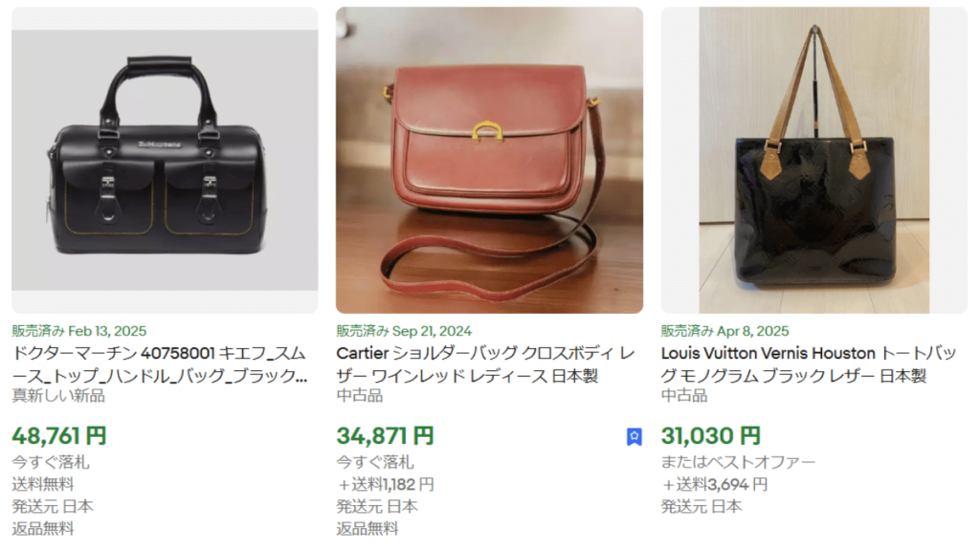Click the 34,871 円 price

tap(385, 435)
